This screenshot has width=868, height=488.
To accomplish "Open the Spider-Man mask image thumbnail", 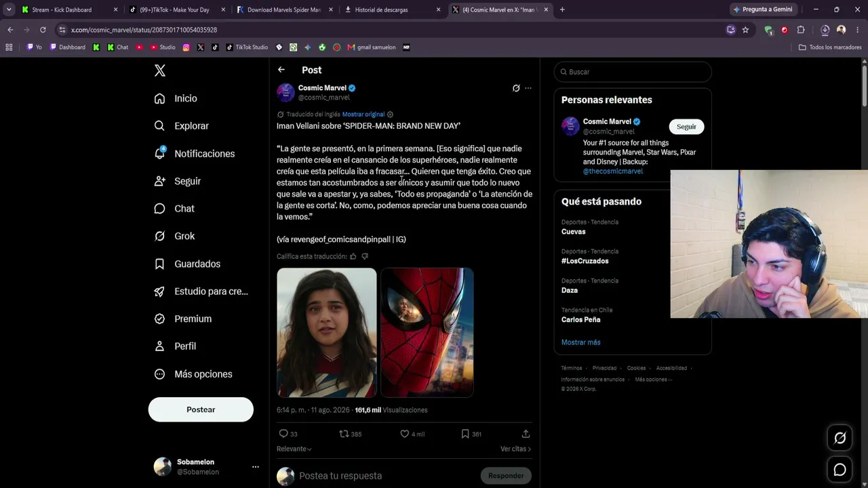I will tap(427, 333).
